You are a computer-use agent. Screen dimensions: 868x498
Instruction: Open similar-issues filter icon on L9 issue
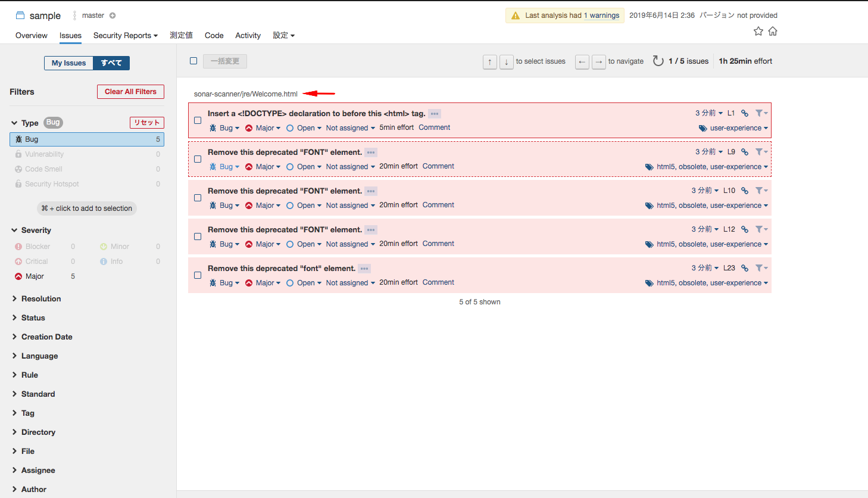click(761, 152)
